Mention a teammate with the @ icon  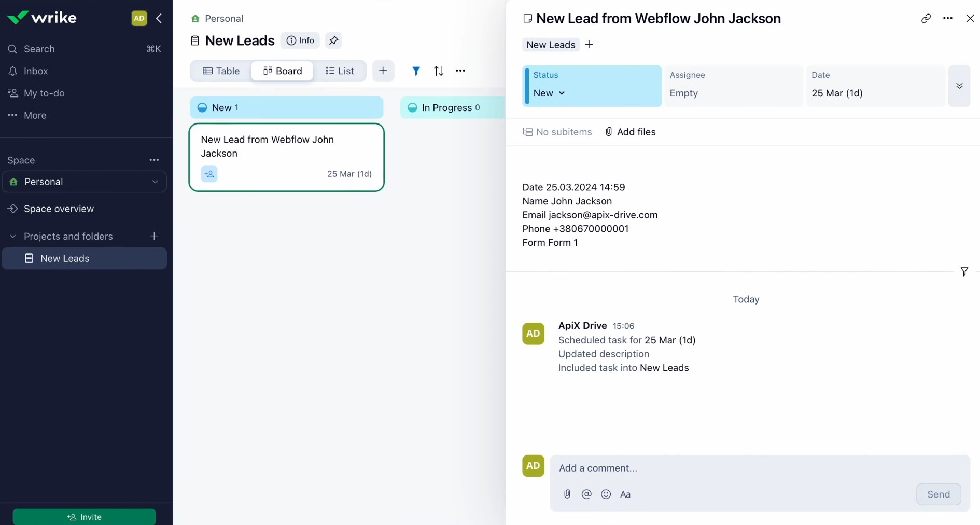(x=586, y=494)
